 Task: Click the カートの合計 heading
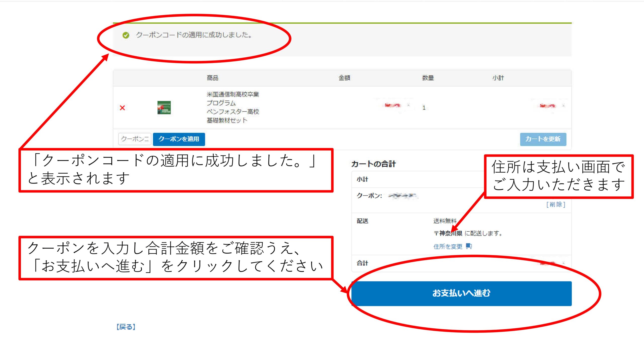pos(373,164)
